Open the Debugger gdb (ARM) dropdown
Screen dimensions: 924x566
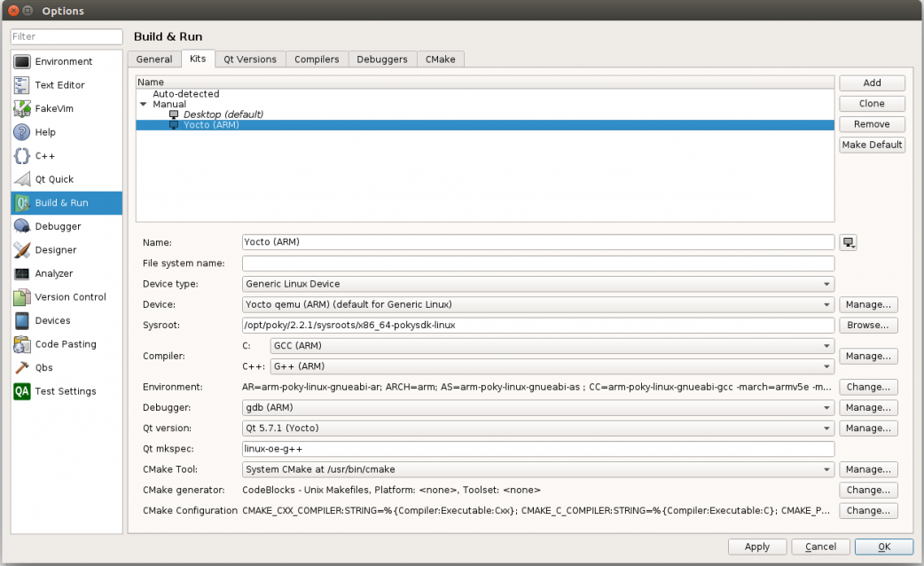tap(538, 408)
